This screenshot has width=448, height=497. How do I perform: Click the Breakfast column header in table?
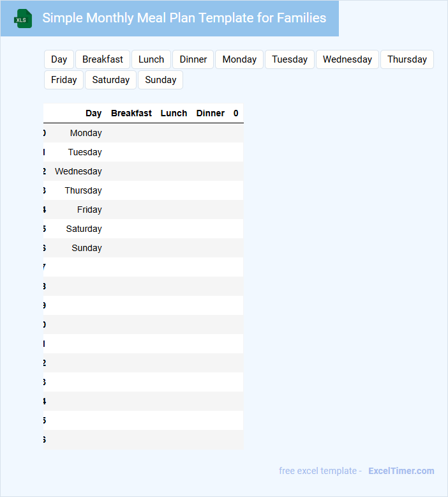click(131, 113)
